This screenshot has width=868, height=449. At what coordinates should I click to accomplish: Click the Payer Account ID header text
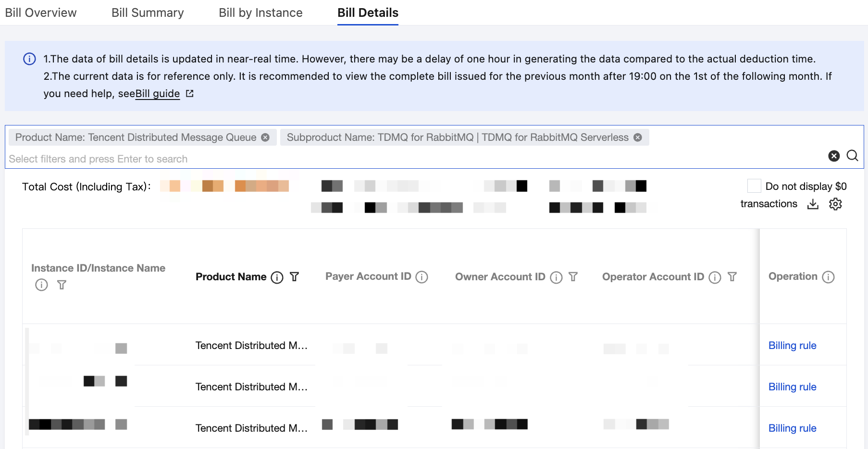point(369,276)
